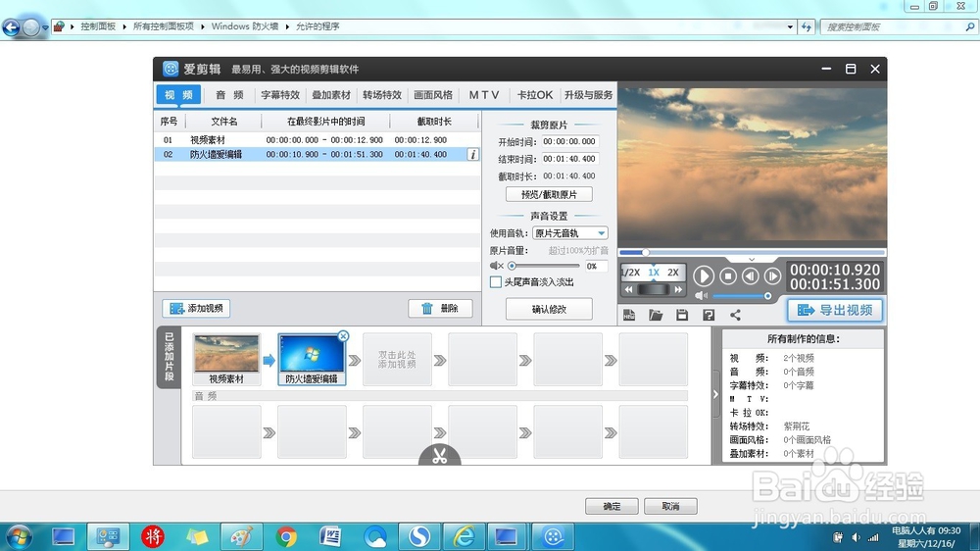Click the 文件名 column header
This screenshot has width=980, height=551.
(x=223, y=122)
